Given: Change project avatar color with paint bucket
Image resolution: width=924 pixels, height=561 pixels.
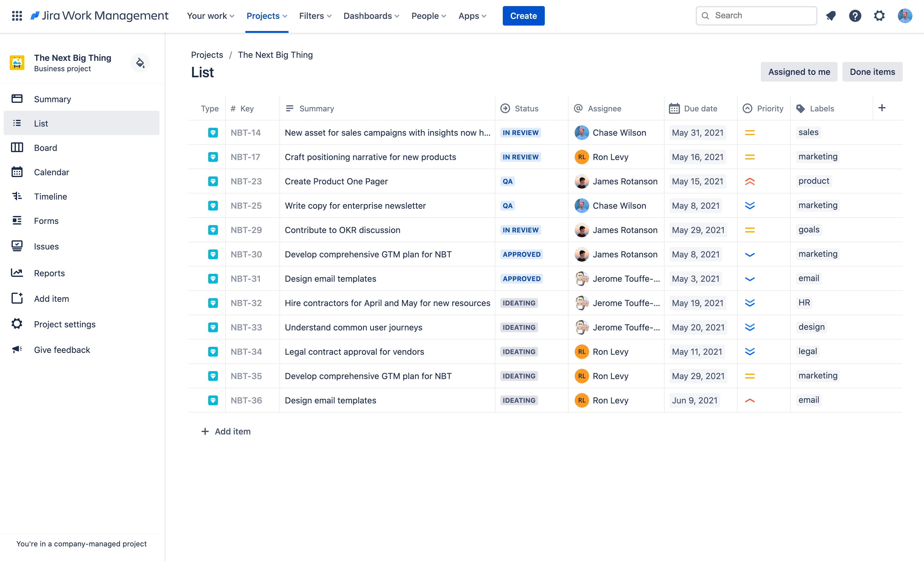Looking at the screenshot, I should 140,63.
